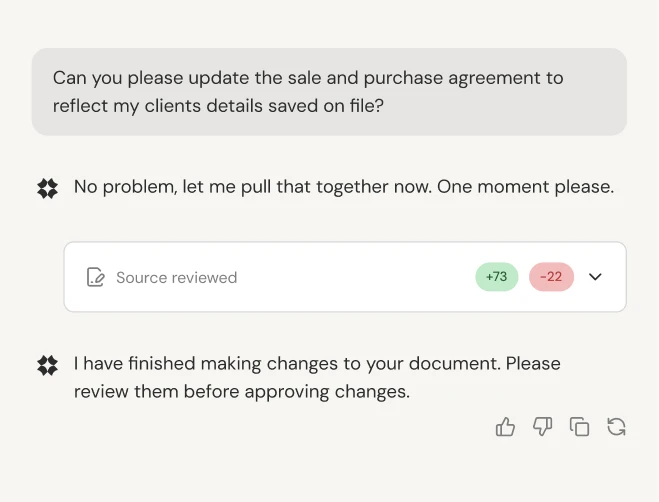This screenshot has height=502, width=659.
Task: Click the edit-document icon beside Source reviewed
Action: (96, 277)
